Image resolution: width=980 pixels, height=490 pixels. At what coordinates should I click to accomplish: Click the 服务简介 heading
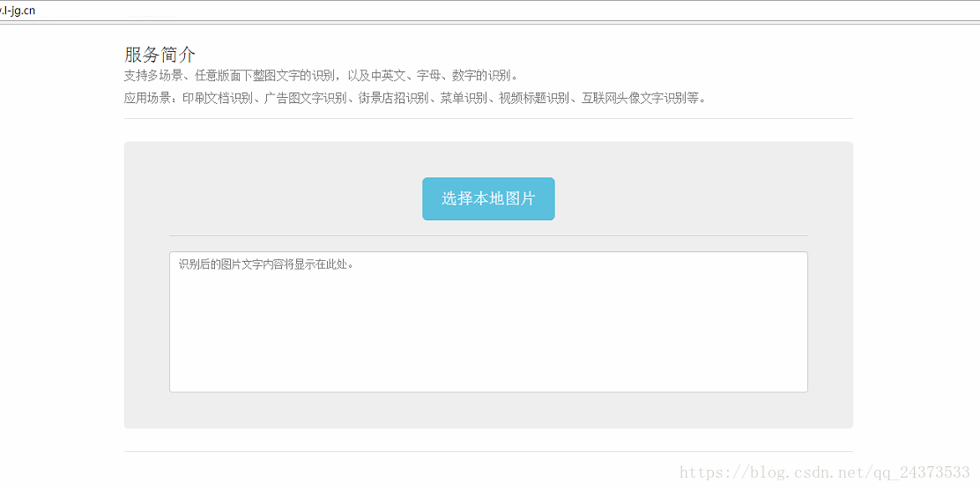[x=160, y=55]
